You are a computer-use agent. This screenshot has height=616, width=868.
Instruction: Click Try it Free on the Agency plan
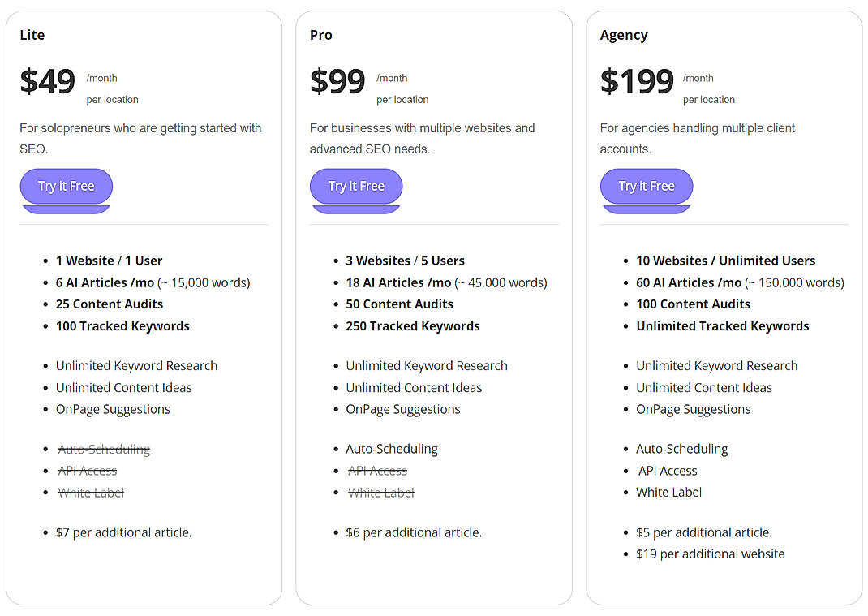coord(646,186)
